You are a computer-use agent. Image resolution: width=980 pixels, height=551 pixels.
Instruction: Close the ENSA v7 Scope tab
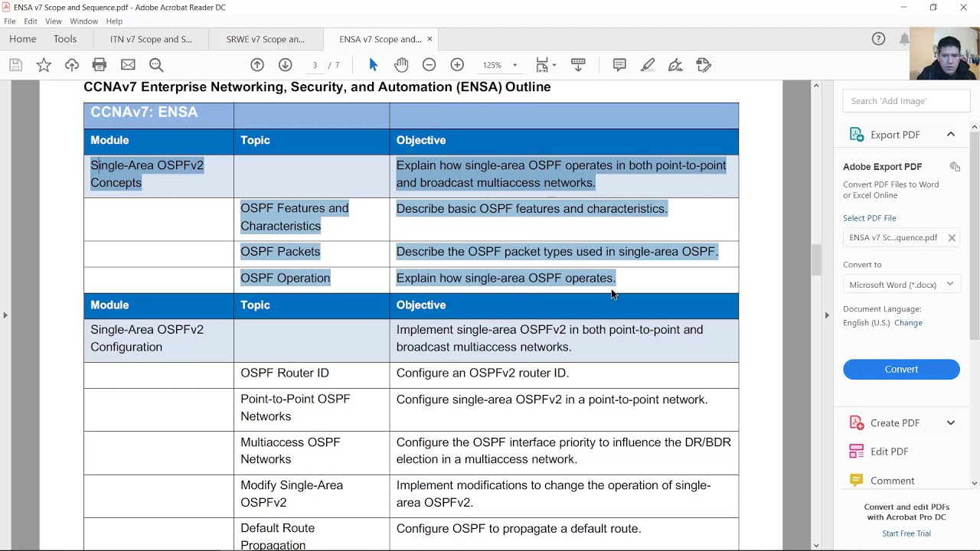click(430, 39)
